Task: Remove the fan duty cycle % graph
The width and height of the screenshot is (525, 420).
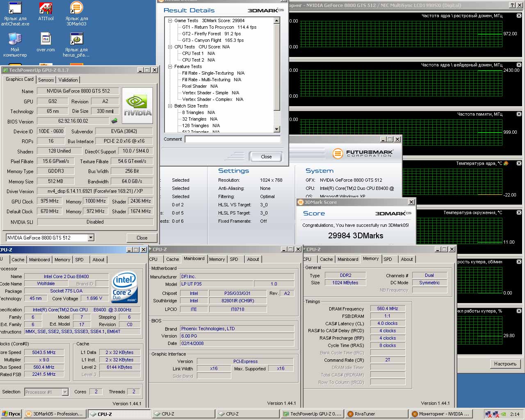Action: coord(519,311)
